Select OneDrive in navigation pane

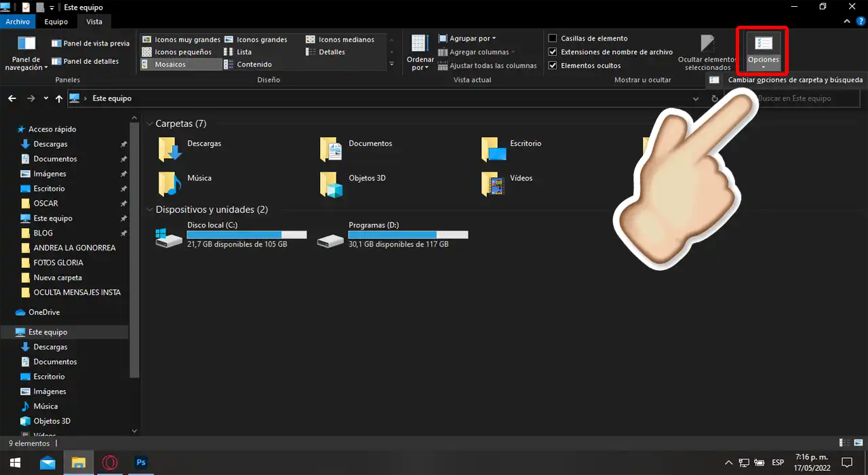click(44, 312)
